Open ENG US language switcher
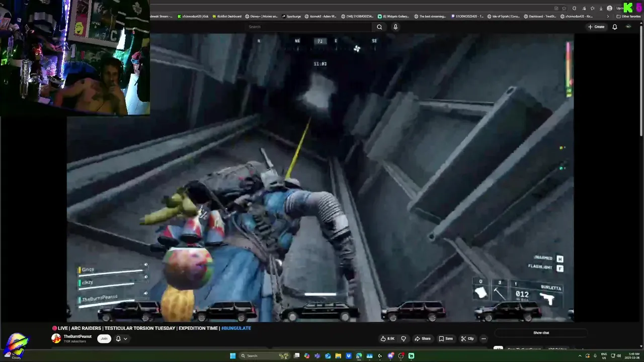Image resolution: width=644 pixels, height=362 pixels. click(x=604, y=356)
